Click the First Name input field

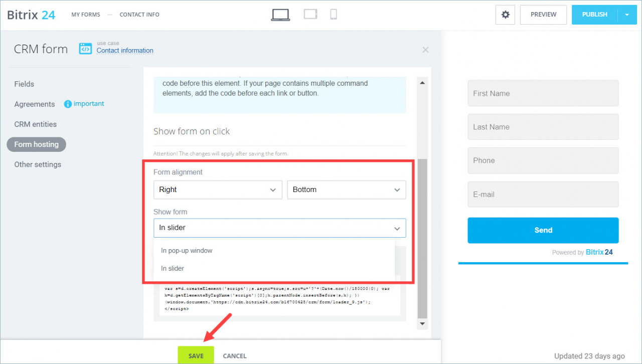543,93
